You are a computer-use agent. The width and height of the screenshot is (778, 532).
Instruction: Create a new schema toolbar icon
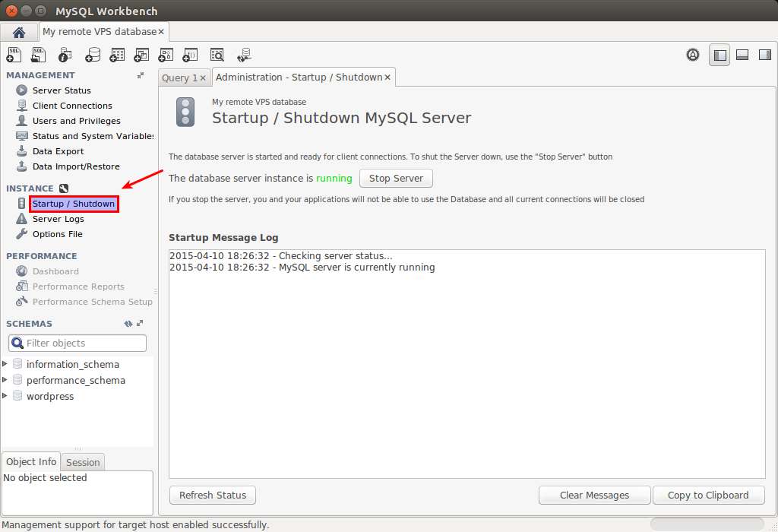click(x=92, y=55)
